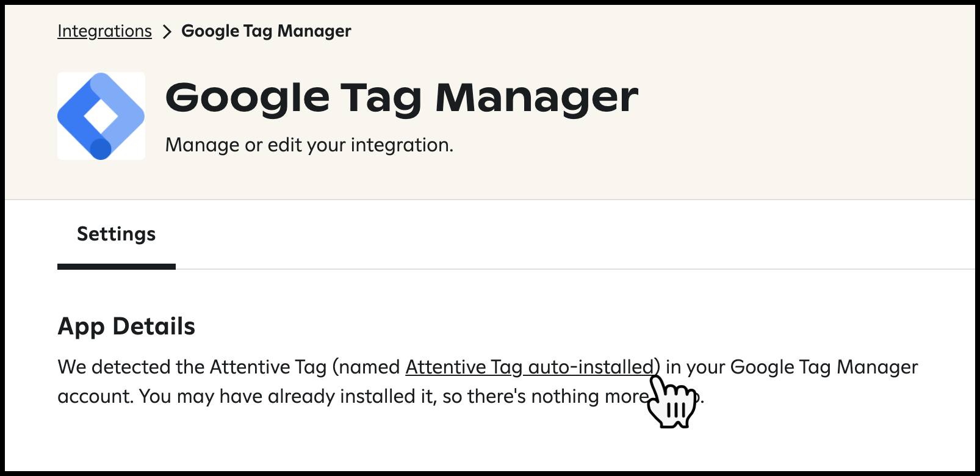Click the Google Tag Manager logo icon
This screenshot has width=980, height=476.
(101, 116)
